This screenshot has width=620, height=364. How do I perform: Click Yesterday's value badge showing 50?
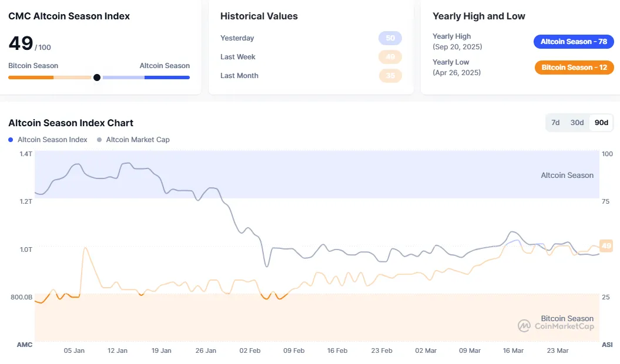[x=390, y=38]
